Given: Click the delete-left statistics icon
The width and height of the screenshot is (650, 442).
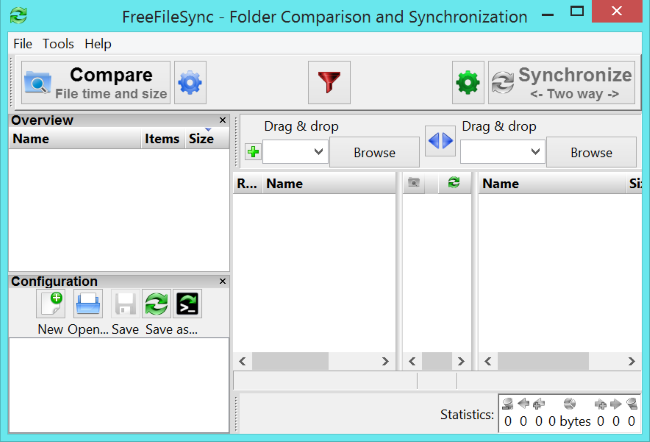Looking at the screenshot, I should tap(507, 403).
